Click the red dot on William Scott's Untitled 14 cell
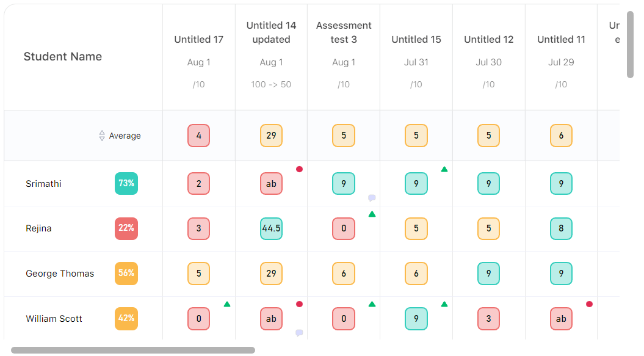Screen dimensions: 644x356 300,303
